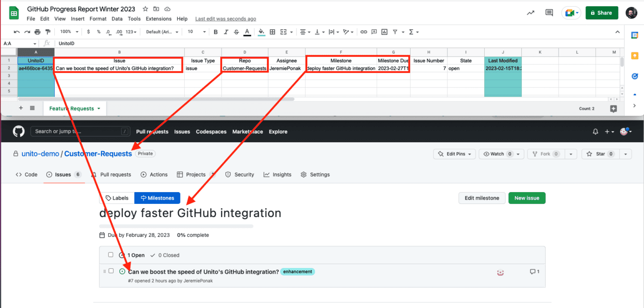This screenshot has width=644, height=308.
Task: Open the comment history icon
Action: [549, 13]
